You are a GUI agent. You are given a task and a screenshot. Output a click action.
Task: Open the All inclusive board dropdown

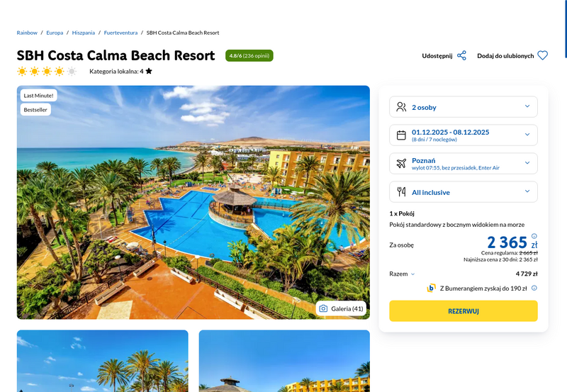[464, 191]
